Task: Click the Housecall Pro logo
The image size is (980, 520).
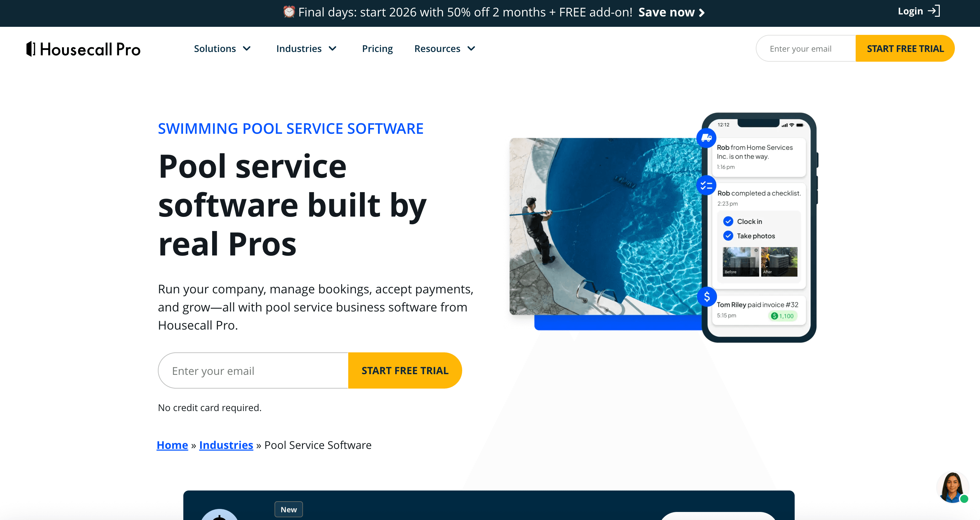Action: click(83, 49)
